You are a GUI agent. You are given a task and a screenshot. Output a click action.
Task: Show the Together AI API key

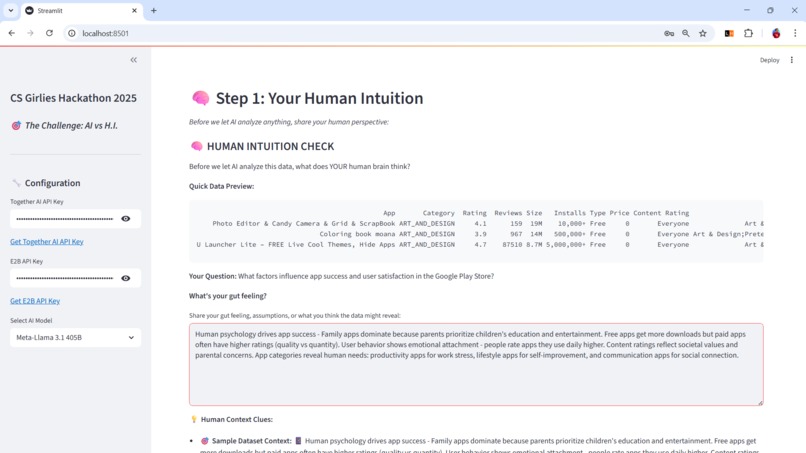pos(125,219)
